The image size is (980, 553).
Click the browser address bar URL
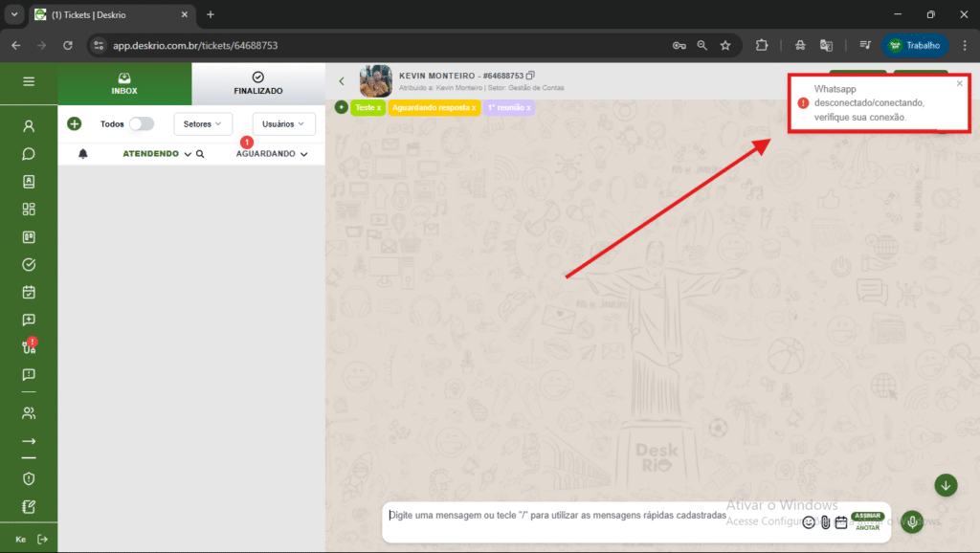click(x=195, y=45)
